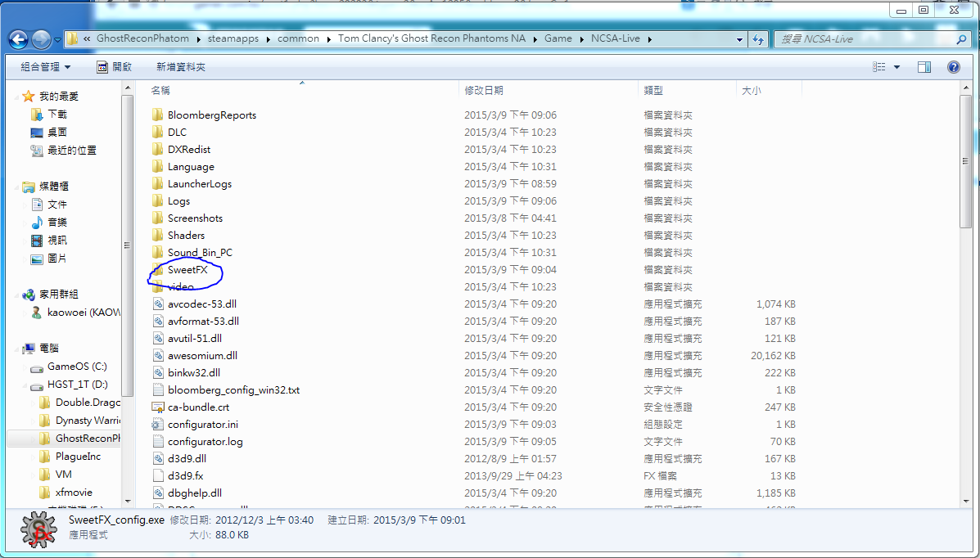Select the Shaders folder icon
The height and width of the screenshot is (558, 980).
(157, 235)
